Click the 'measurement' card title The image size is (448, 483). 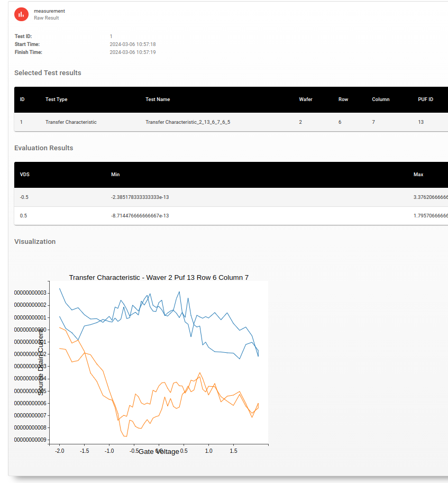(49, 11)
